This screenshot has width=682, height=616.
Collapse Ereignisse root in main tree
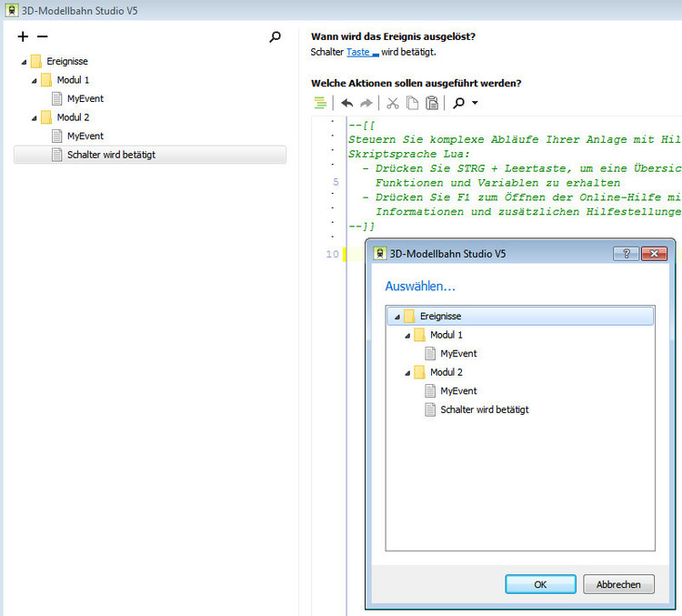(24, 62)
